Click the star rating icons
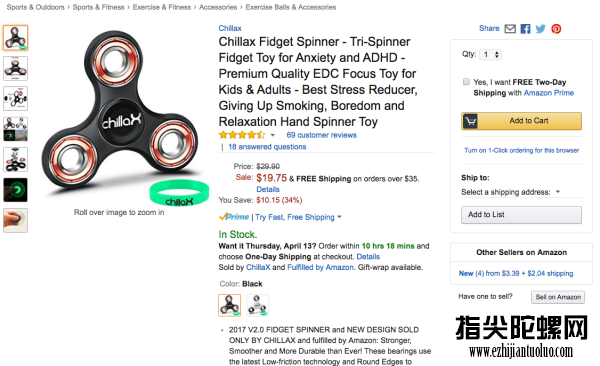 tap(242, 135)
